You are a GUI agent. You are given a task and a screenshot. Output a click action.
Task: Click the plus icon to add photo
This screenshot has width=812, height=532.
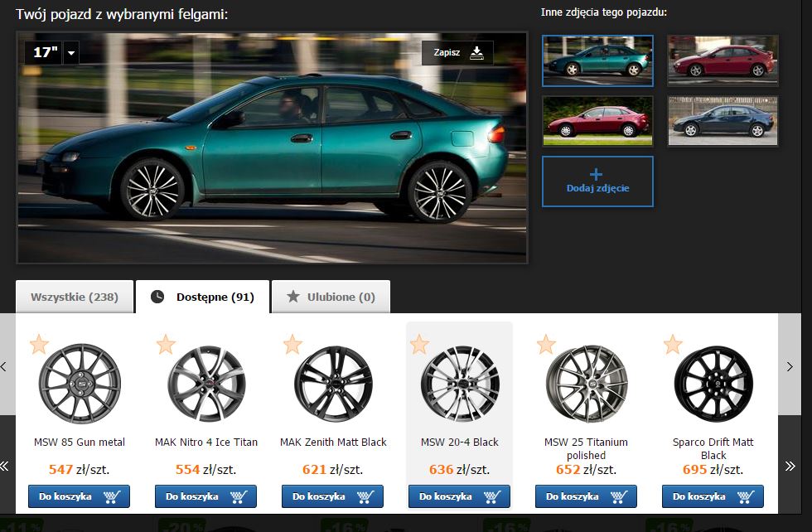point(596,174)
